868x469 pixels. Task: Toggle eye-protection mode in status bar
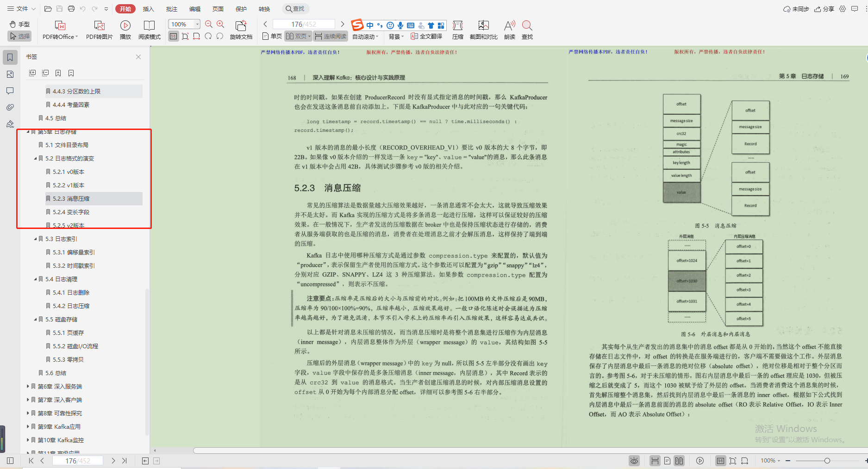tap(634, 461)
